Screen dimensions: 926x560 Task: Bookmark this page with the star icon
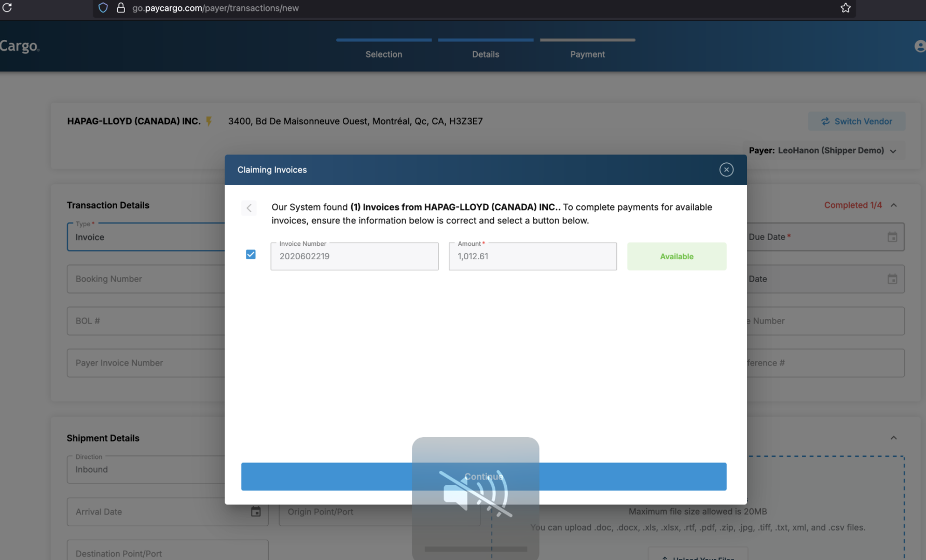coord(846,8)
